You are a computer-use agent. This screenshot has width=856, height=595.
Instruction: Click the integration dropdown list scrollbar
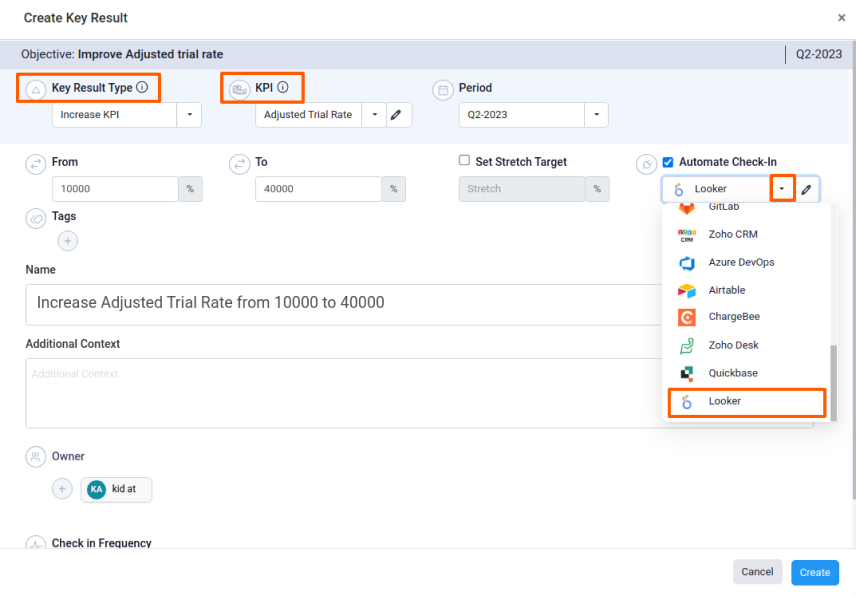click(x=833, y=383)
